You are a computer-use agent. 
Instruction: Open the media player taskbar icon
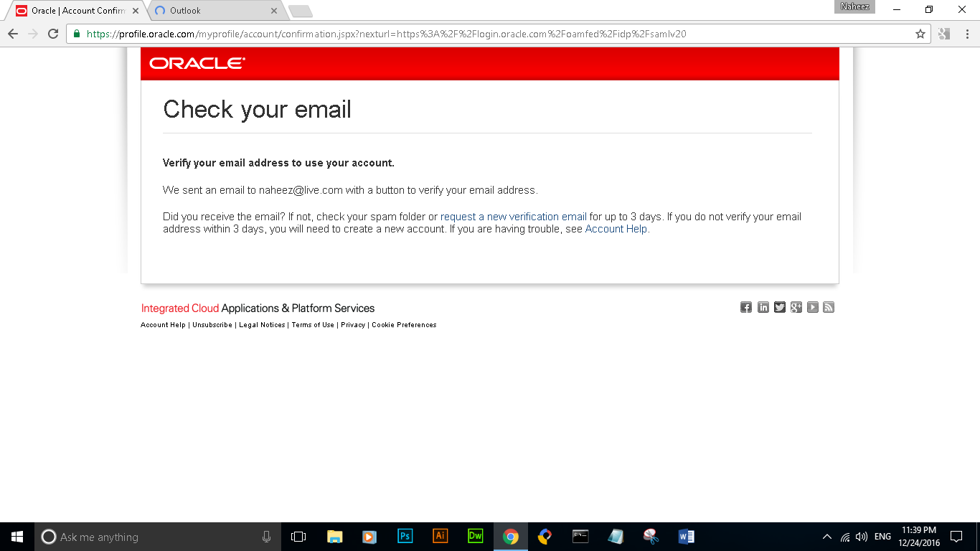click(x=369, y=537)
